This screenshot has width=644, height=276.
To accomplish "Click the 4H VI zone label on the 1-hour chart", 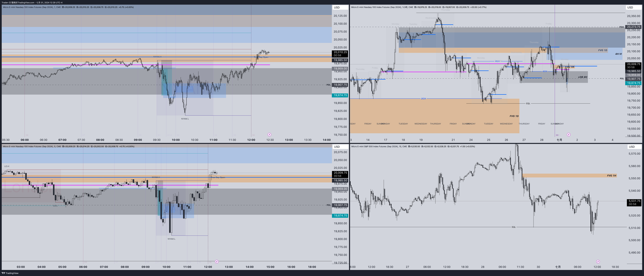I will [x=618, y=54].
